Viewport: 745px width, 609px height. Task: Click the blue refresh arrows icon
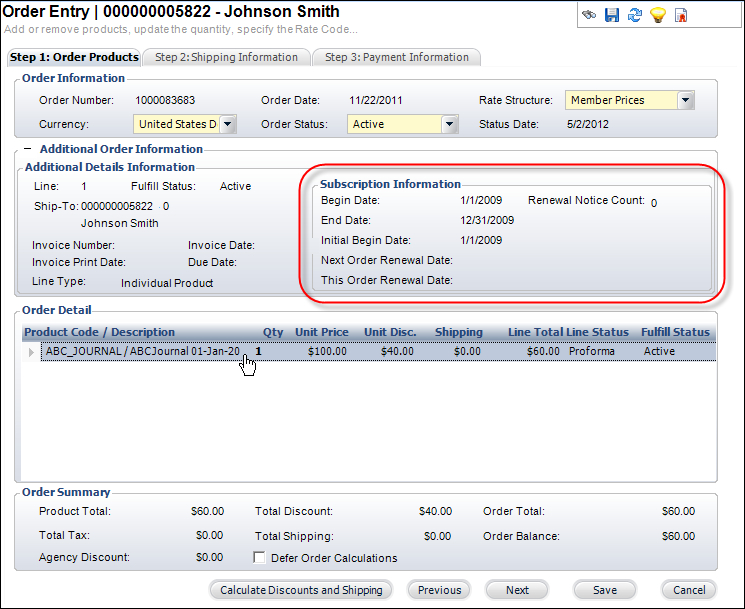pos(634,15)
